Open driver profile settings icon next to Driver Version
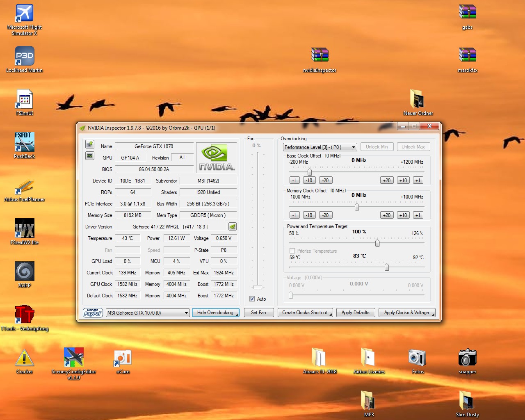 [x=233, y=226]
